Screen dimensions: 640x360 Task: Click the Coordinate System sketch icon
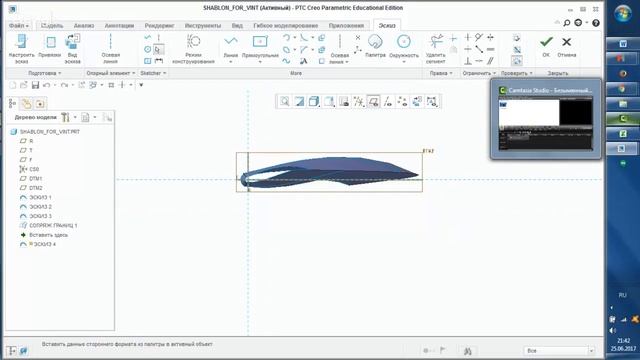tap(358, 50)
